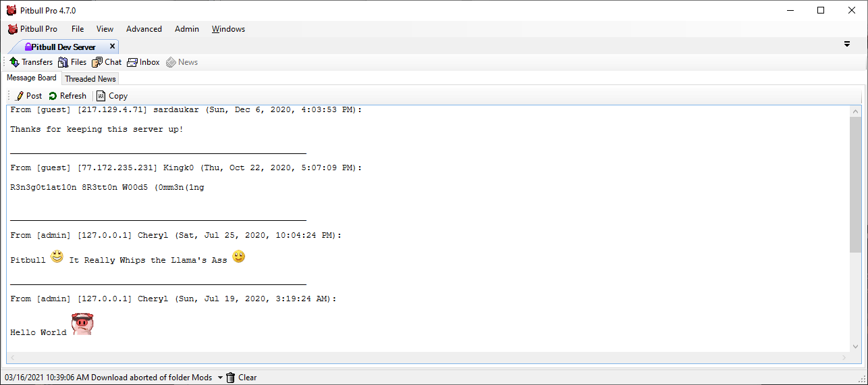Open the News section
The image size is (868, 385).
(182, 62)
